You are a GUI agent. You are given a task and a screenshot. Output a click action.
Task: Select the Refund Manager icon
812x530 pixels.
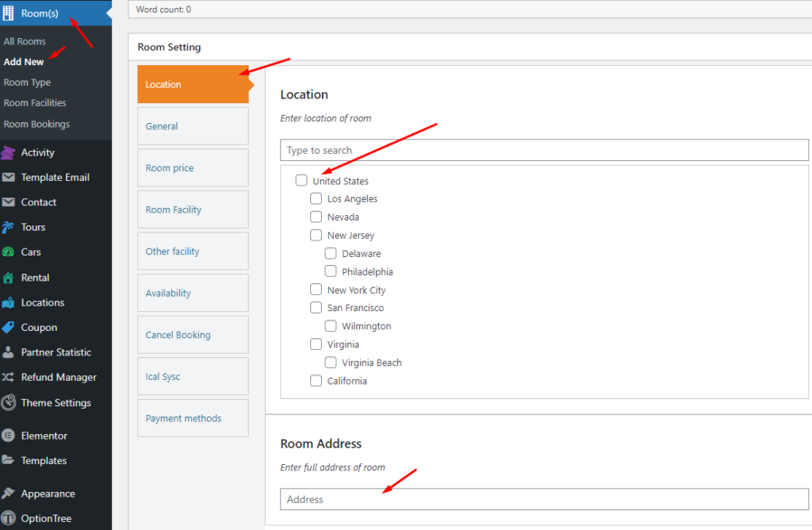point(9,377)
